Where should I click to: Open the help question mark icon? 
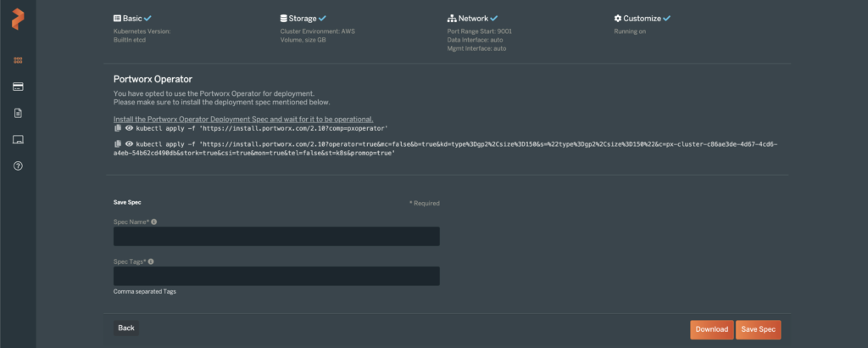(18, 166)
